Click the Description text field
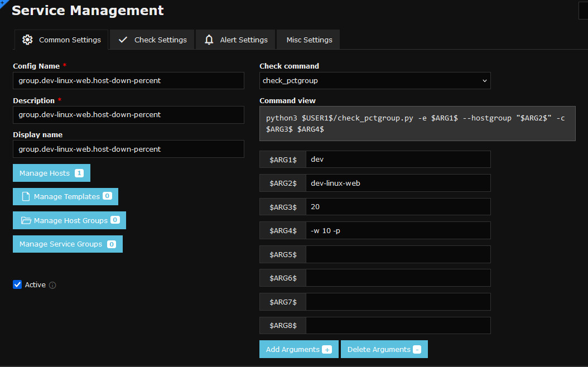Viewport: 588px width, 367px height. click(x=129, y=115)
